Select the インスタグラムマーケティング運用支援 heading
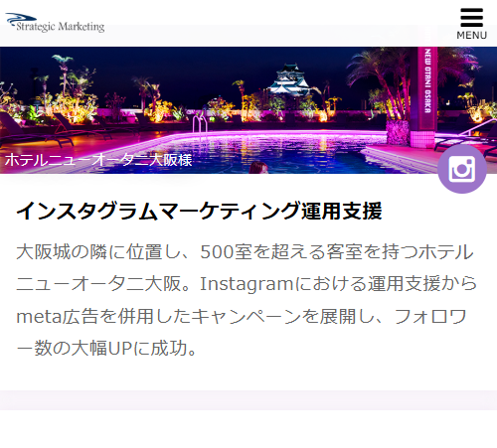Image resolution: width=497 pixels, height=448 pixels. [x=199, y=211]
